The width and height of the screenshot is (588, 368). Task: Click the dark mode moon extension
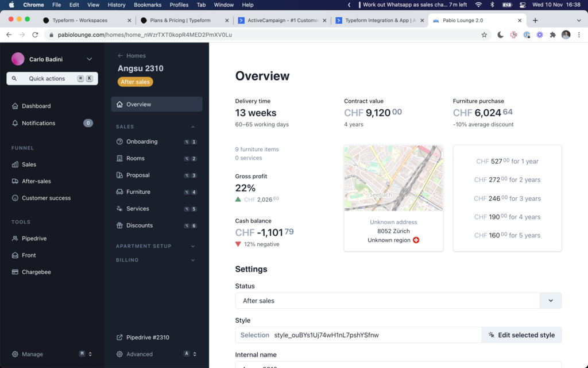pyautogui.click(x=500, y=35)
